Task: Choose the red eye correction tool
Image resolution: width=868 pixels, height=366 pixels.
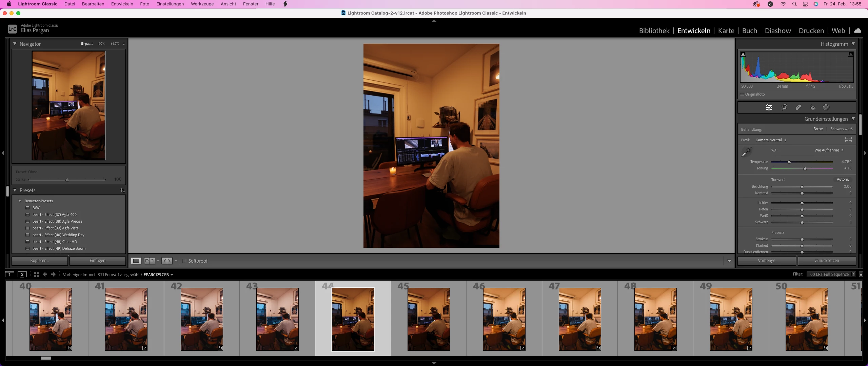Action: pos(813,107)
